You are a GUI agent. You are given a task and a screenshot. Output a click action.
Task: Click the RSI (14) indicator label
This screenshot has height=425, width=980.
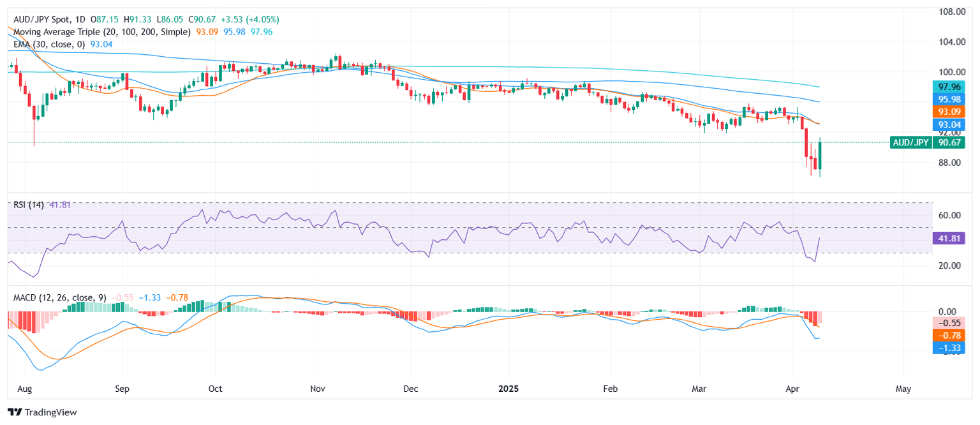[29, 205]
